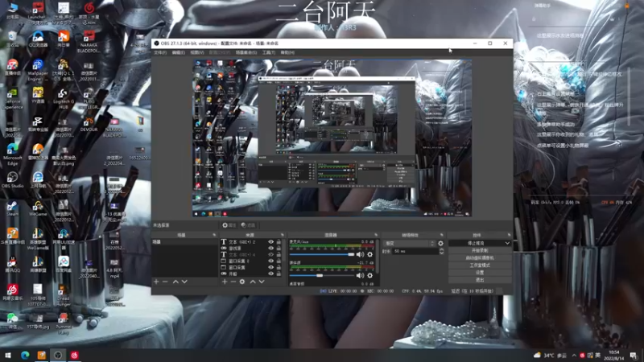Move the source up with the sources up arrow
The height and width of the screenshot is (362, 644).
(253, 282)
